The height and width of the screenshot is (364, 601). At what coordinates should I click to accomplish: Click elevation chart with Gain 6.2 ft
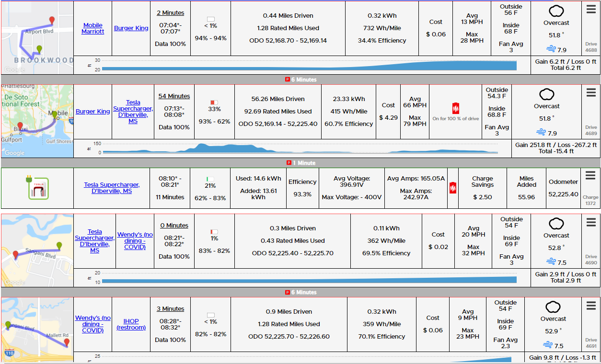tap(302, 65)
